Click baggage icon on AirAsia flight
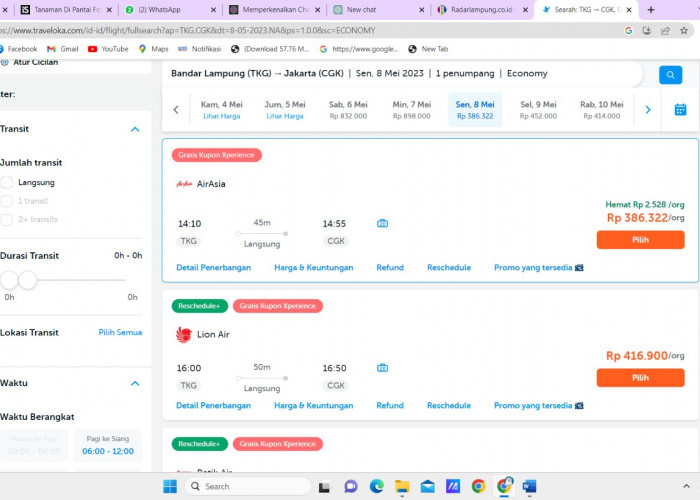The width and height of the screenshot is (700, 500). tap(383, 223)
